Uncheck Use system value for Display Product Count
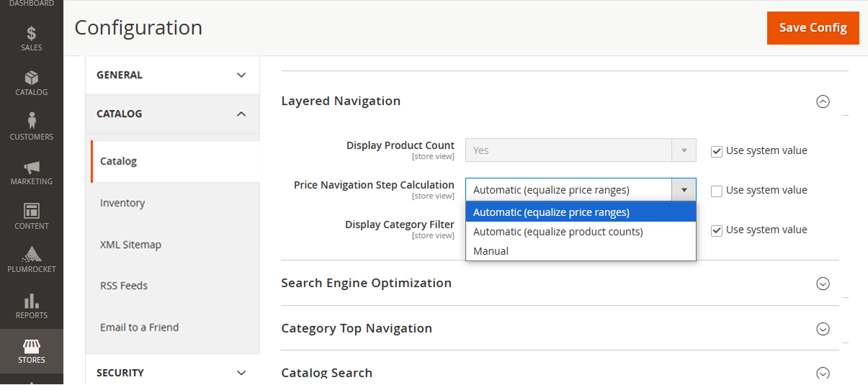Viewport: 868px width, 385px height. click(716, 151)
